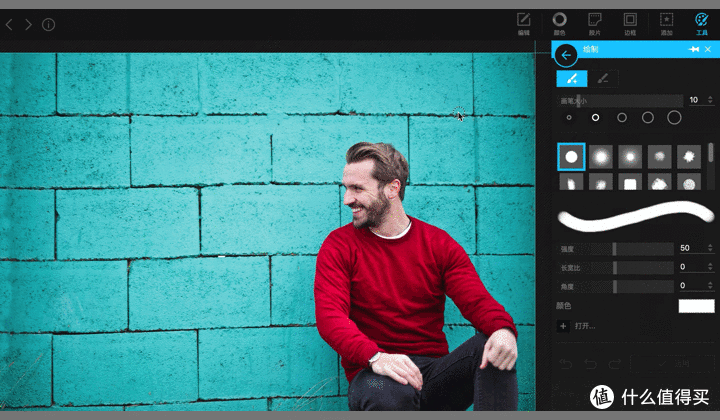Open the 编辑 edit tab

pos(523,24)
